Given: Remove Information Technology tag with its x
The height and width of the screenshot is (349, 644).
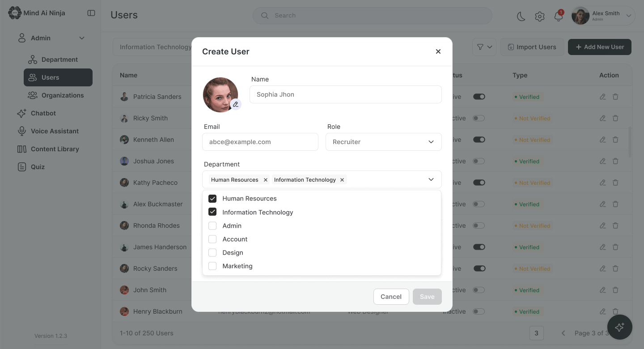Looking at the screenshot, I should point(342,180).
